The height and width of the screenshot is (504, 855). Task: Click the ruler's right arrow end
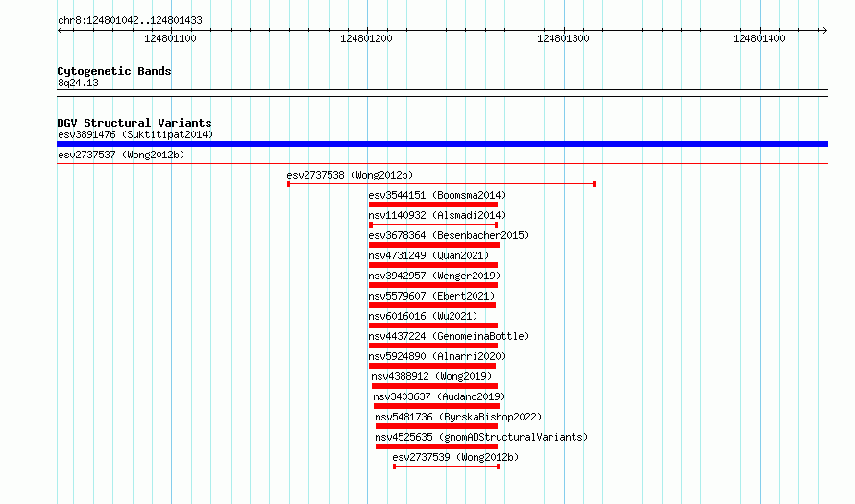pyautogui.click(x=824, y=30)
